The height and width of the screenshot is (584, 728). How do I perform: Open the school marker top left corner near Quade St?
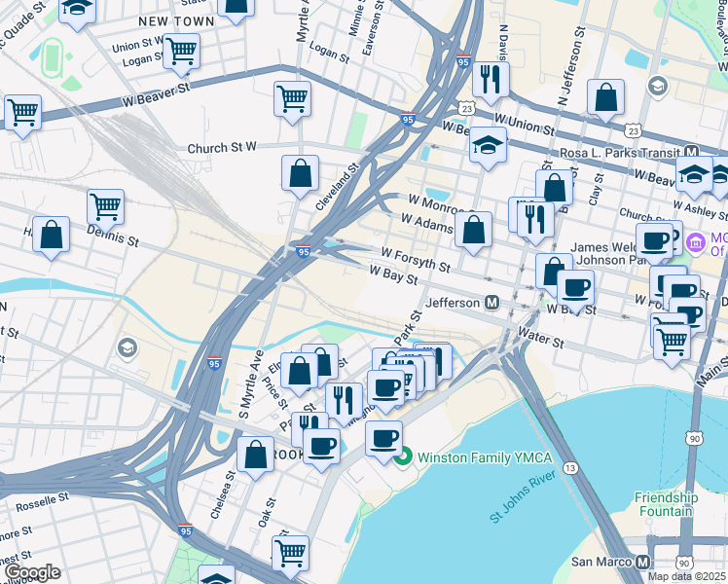pyautogui.click(x=77, y=10)
